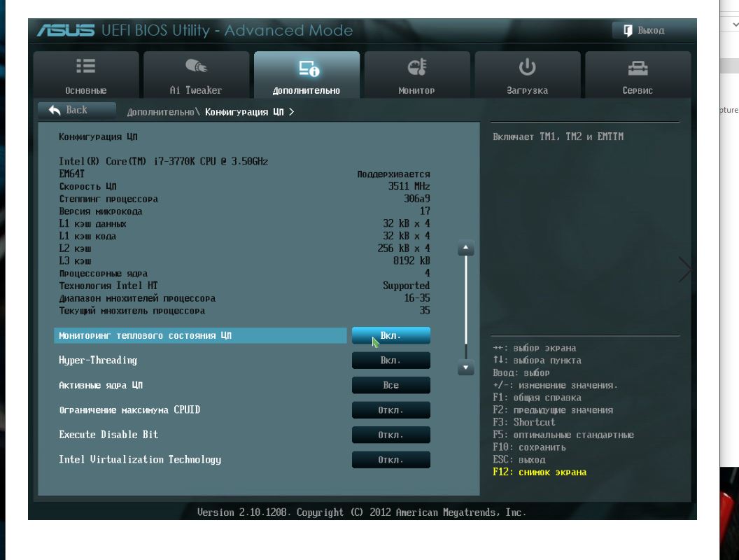Screen dimensions: 739x560
Task: Open the Сервис tab
Action: (x=638, y=74)
